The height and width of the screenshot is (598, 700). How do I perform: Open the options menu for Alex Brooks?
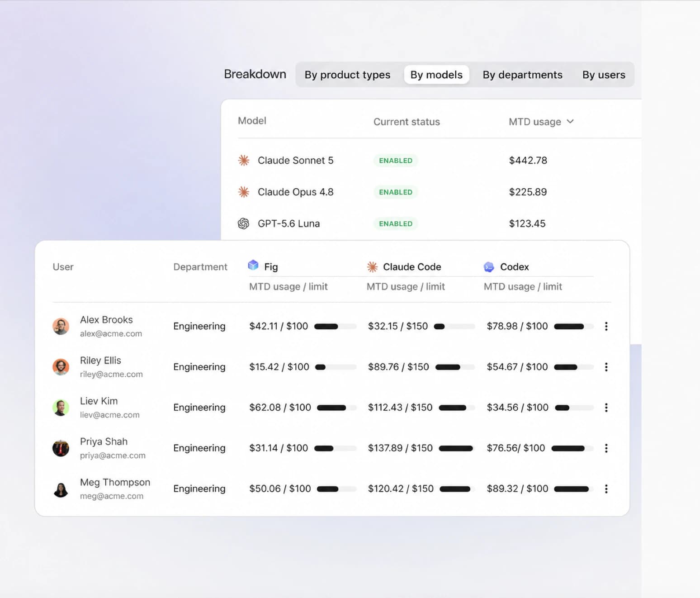(606, 326)
